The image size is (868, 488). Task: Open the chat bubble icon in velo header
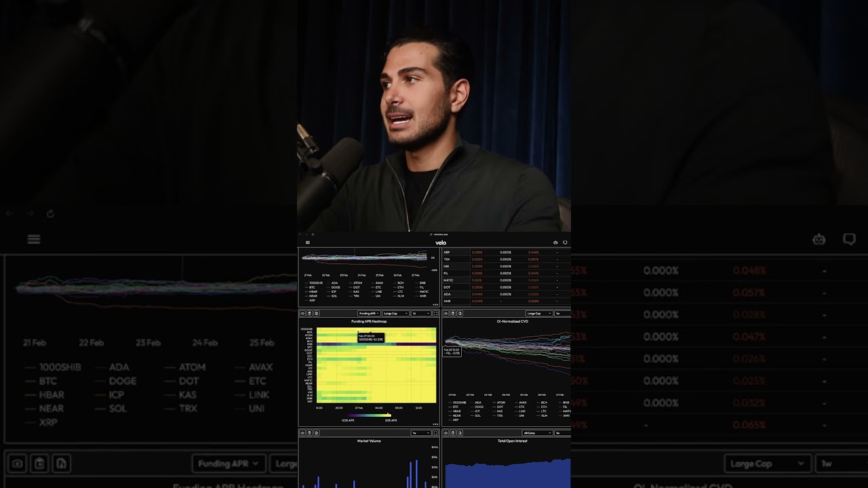pos(565,243)
